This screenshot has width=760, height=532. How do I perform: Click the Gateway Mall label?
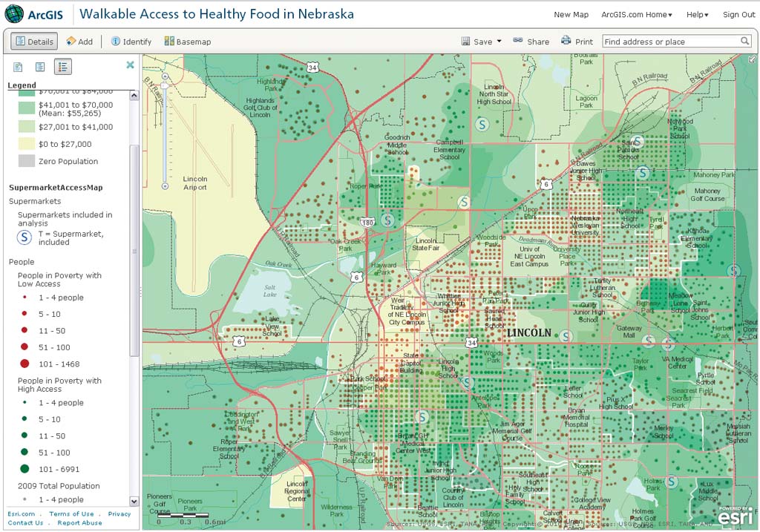pos(629,332)
